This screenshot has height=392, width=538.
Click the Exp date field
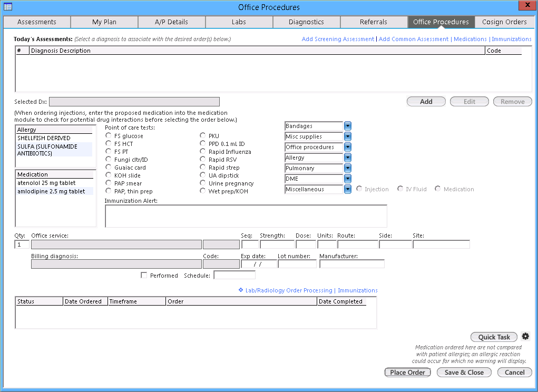(259, 264)
